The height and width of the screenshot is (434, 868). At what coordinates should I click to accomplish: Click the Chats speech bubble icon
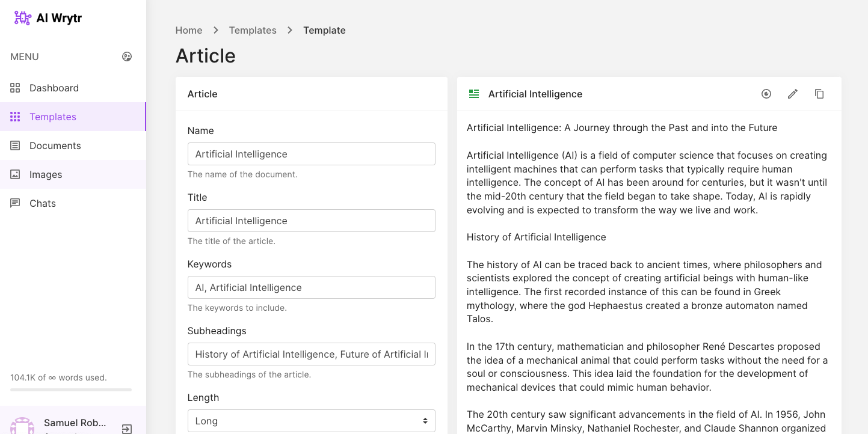click(x=15, y=203)
